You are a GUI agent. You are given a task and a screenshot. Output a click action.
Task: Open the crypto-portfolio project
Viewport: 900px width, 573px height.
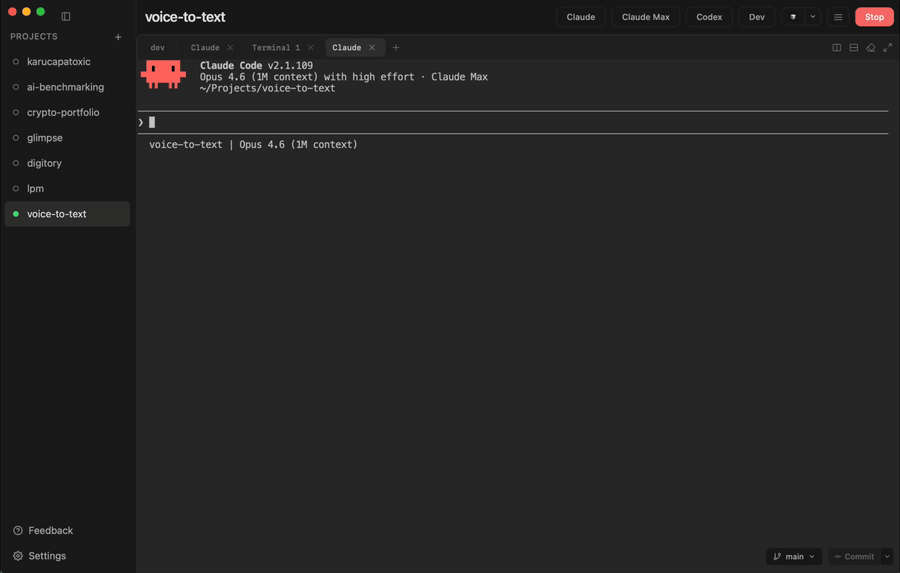click(67, 112)
